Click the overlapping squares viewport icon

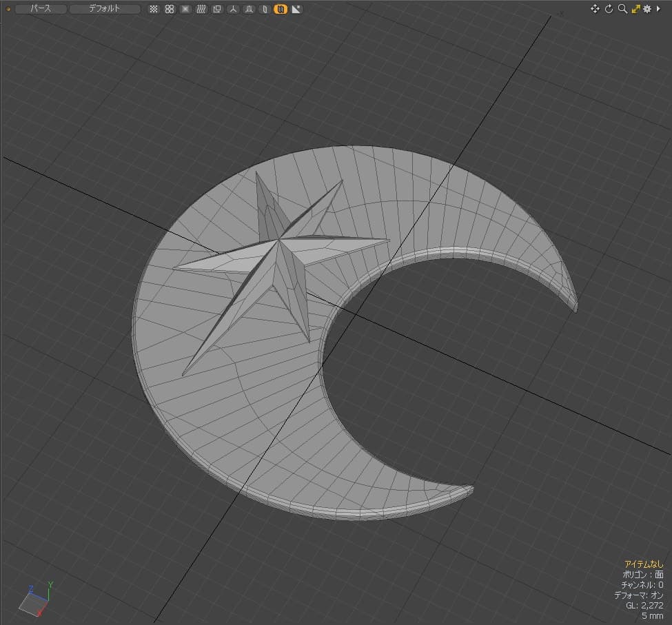tap(217, 9)
